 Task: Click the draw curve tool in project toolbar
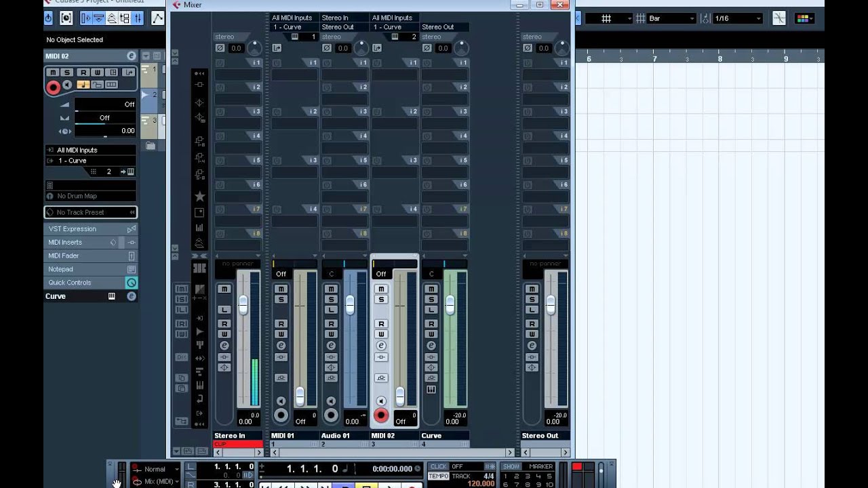click(158, 18)
